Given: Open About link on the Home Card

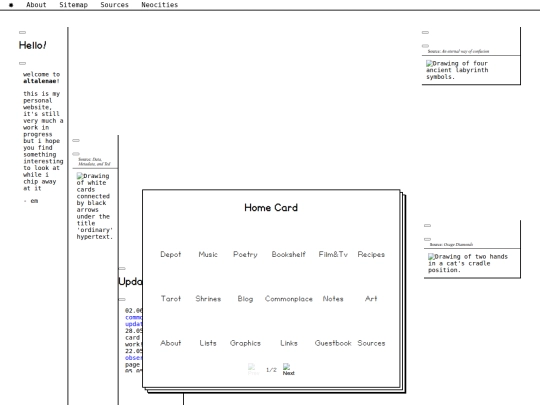Looking at the screenshot, I should click(x=170, y=343).
